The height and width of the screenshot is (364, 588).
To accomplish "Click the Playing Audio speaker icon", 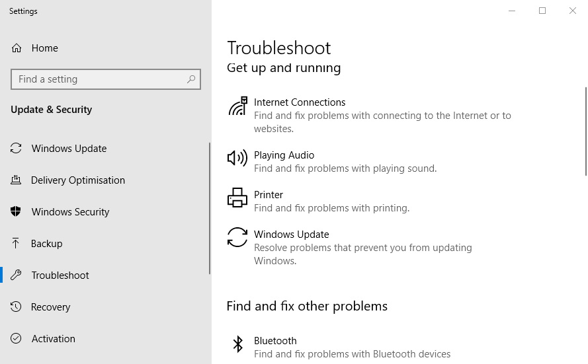I will pyautogui.click(x=237, y=158).
